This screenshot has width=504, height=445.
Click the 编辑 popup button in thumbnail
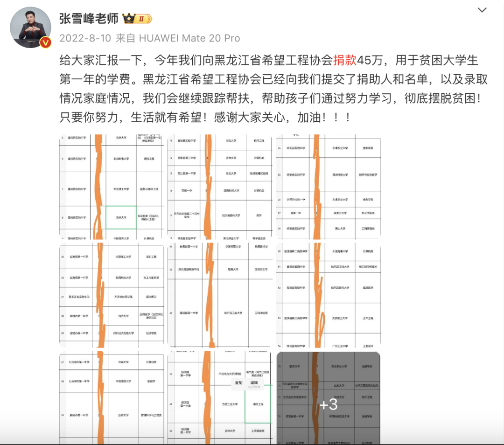254,382
